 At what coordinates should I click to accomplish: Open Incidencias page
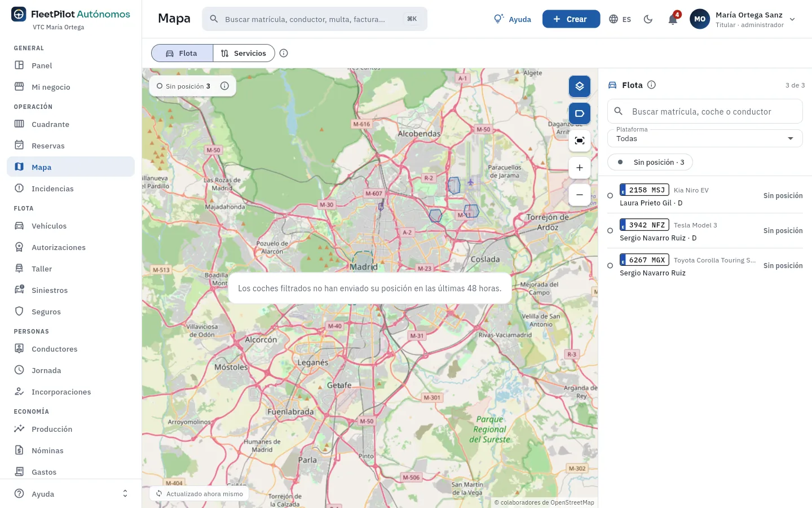click(71, 189)
